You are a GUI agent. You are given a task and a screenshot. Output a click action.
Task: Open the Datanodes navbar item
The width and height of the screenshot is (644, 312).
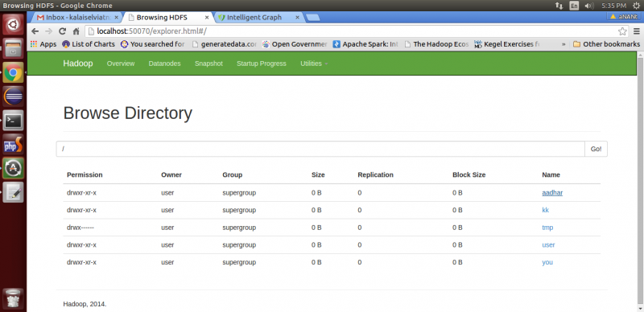(164, 64)
